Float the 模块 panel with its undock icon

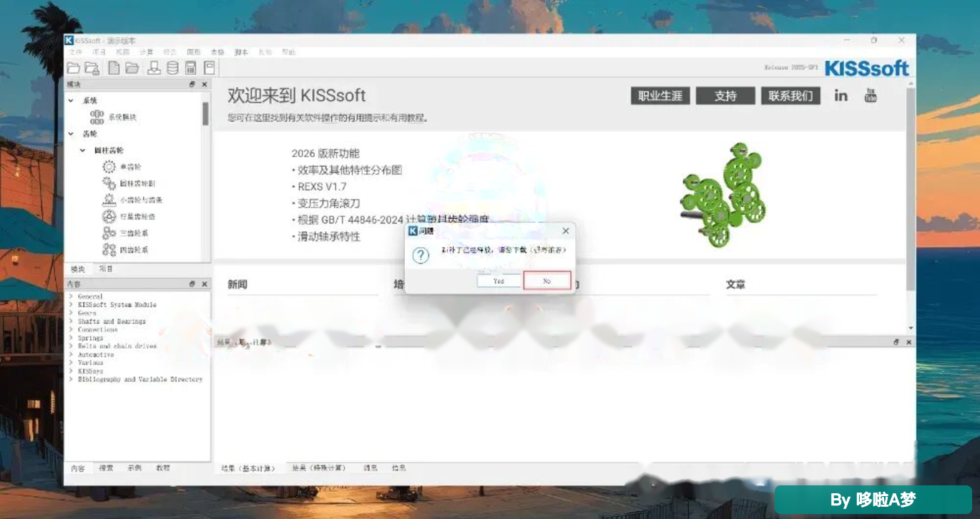[x=192, y=84]
